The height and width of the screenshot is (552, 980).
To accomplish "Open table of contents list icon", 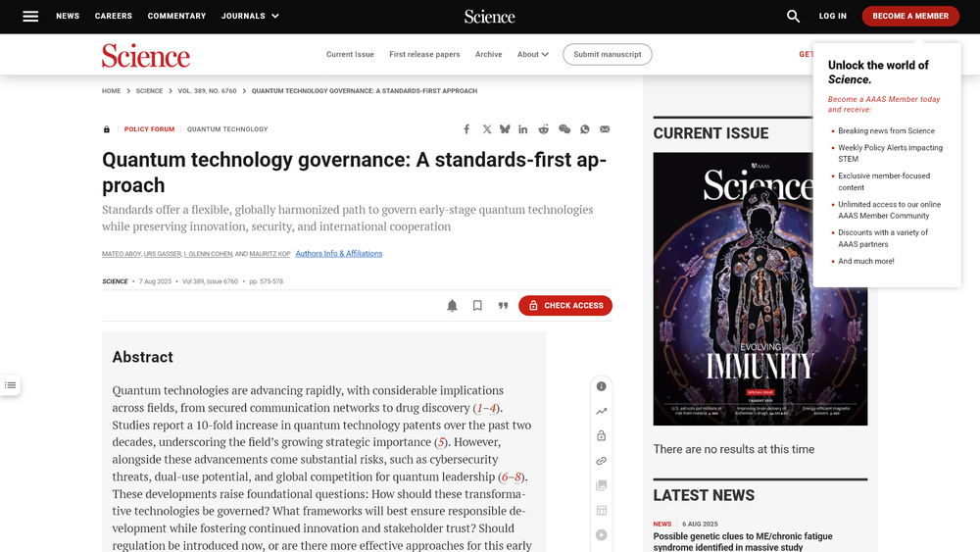I will (10, 385).
